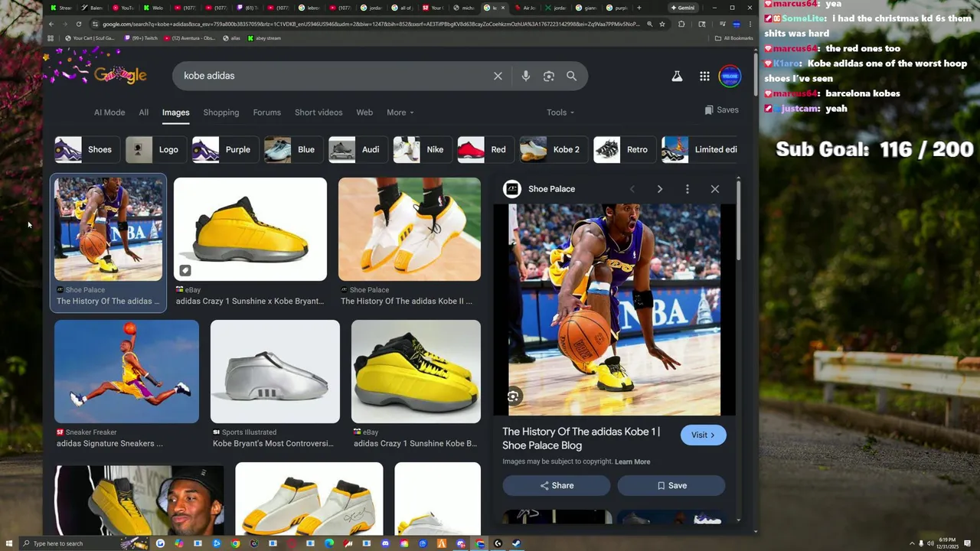Open Shoe Palace adidas Kobe II thumbnail
Screen dimensions: 980x551
coord(410,230)
